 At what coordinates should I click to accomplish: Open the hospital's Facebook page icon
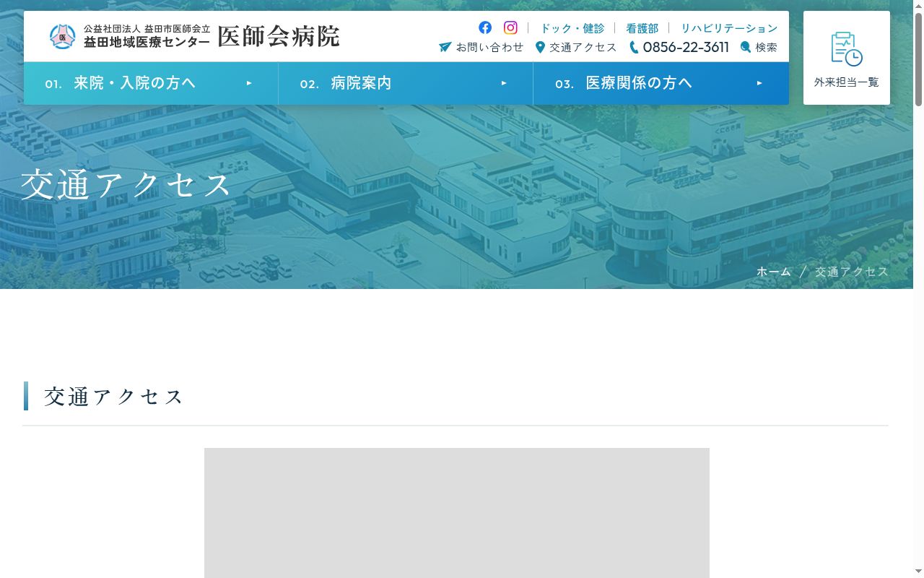click(x=485, y=27)
